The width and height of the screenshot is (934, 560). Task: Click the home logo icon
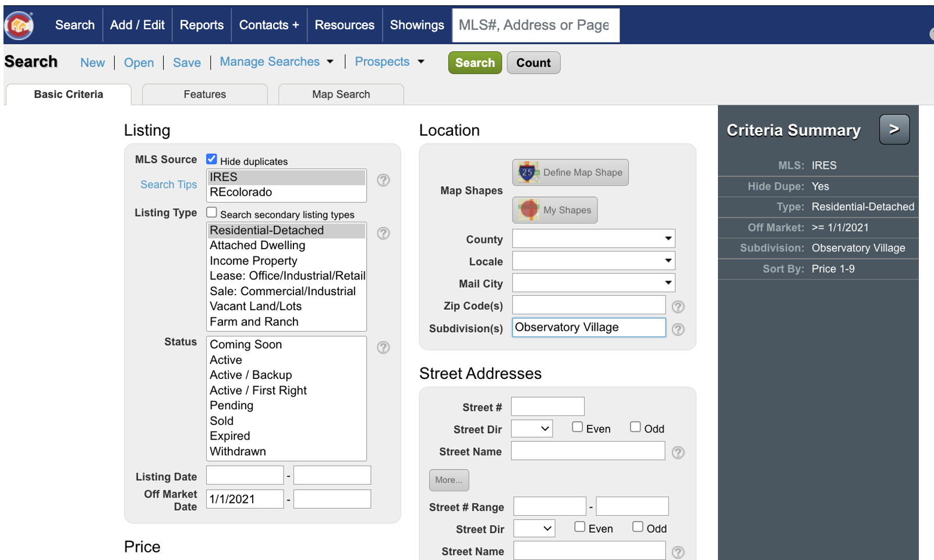[x=19, y=24]
